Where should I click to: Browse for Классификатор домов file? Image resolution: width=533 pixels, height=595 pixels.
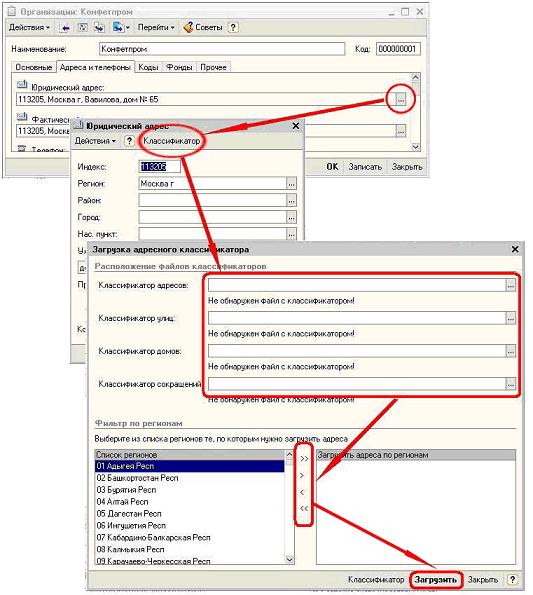tap(511, 351)
